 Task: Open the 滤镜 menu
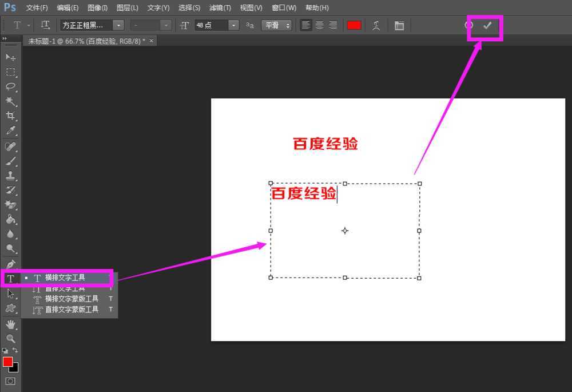220,7
